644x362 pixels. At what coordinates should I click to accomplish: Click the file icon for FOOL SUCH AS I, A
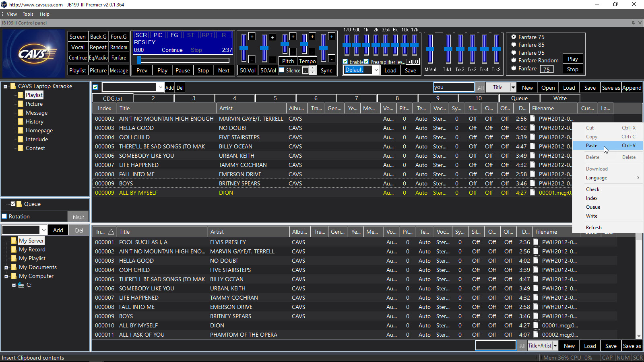coord(536,242)
